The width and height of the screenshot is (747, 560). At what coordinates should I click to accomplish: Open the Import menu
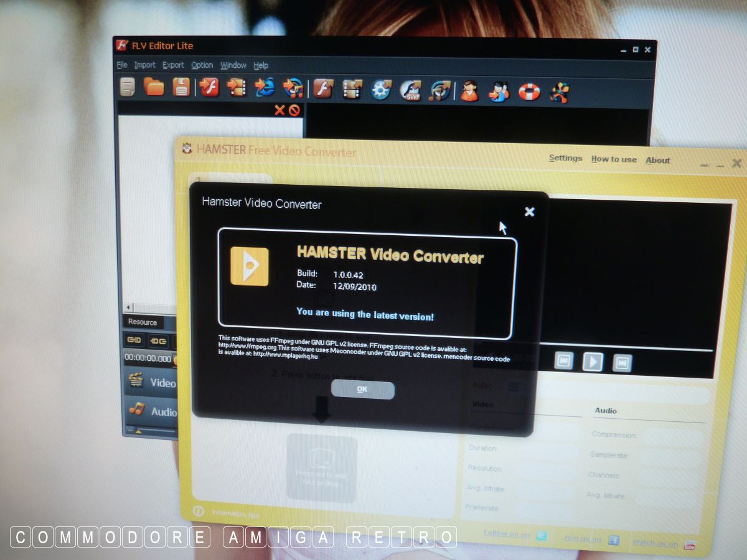click(x=145, y=65)
